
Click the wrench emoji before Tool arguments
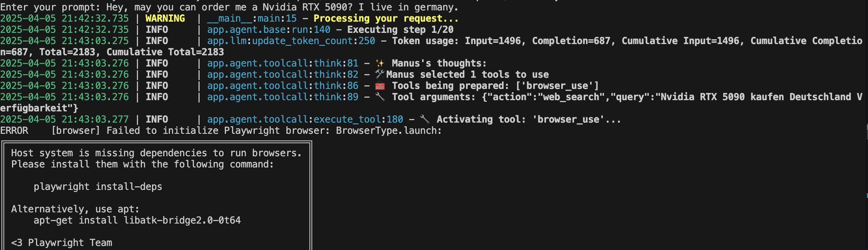tap(380, 97)
